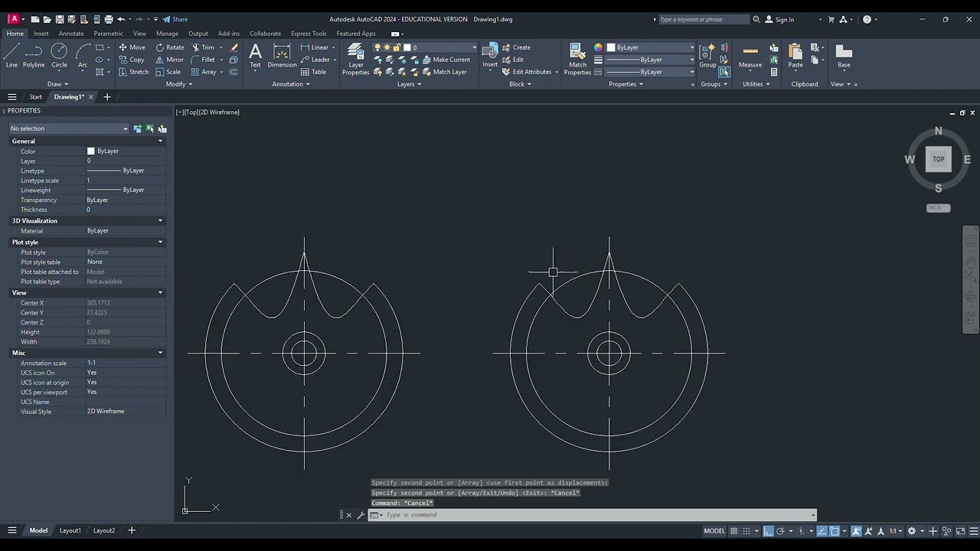This screenshot has height=551, width=980.
Task: Click the Erase tool in Modify panel
Action: click(x=234, y=47)
